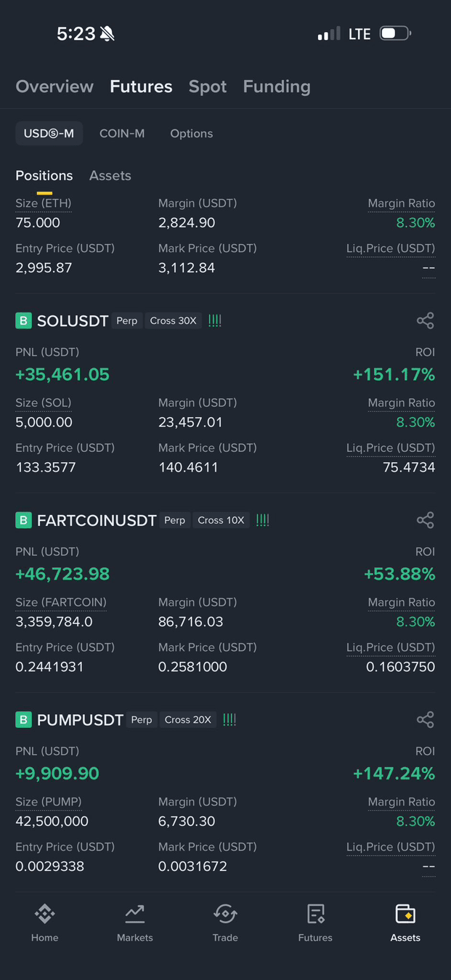Tap the share icon for PUMPUSDT position

(x=425, y=720)
